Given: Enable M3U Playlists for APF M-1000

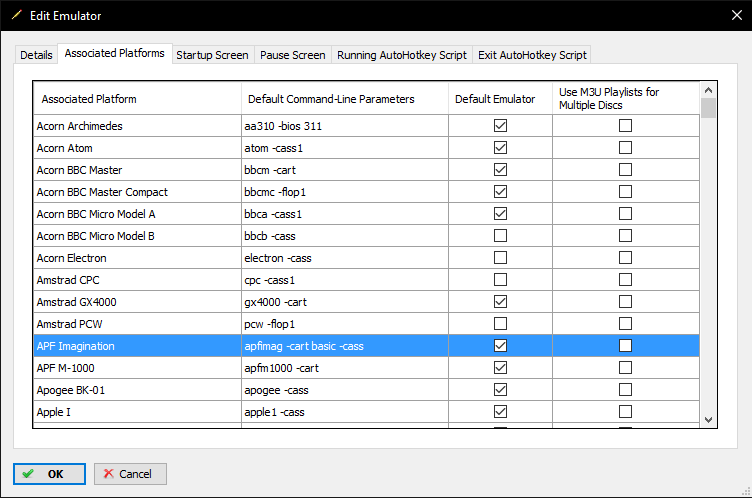Looking at the screenshot, I should [625, 368].
